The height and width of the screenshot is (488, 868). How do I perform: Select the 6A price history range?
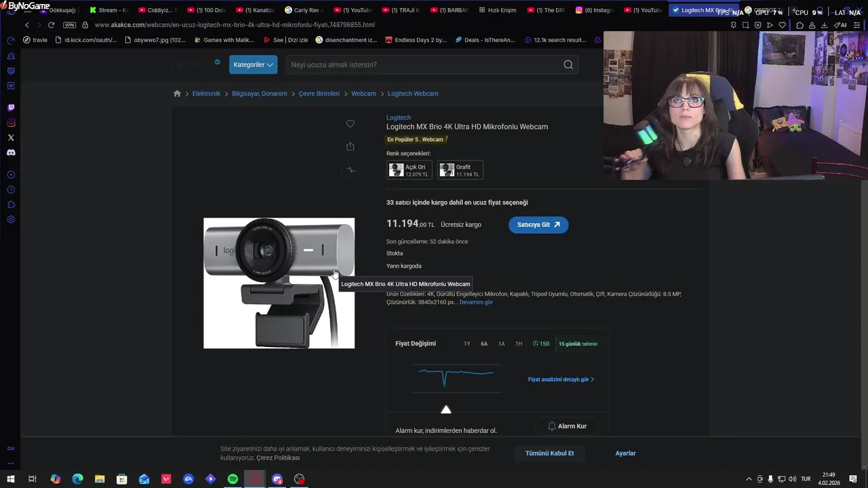[x=484, y=344]
